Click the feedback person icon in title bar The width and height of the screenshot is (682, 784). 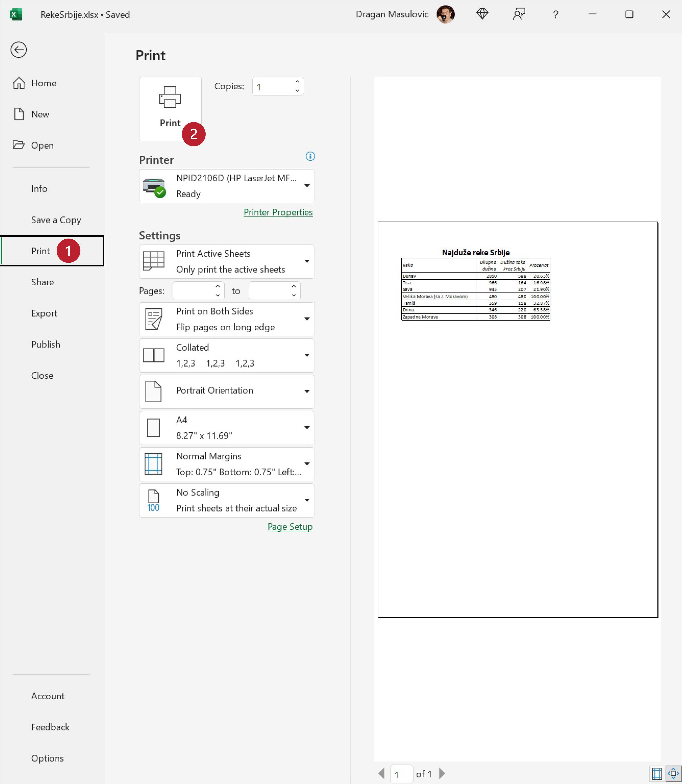point(519,14)
